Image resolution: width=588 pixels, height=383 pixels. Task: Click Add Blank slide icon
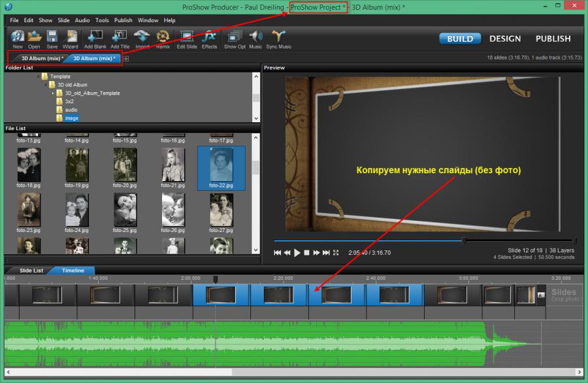point(95,39)
